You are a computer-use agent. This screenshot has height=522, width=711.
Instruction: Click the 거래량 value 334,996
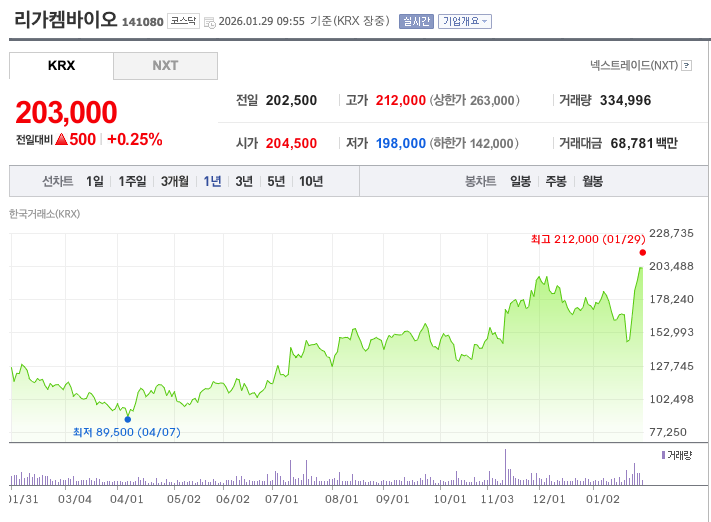tap(625, 100)
